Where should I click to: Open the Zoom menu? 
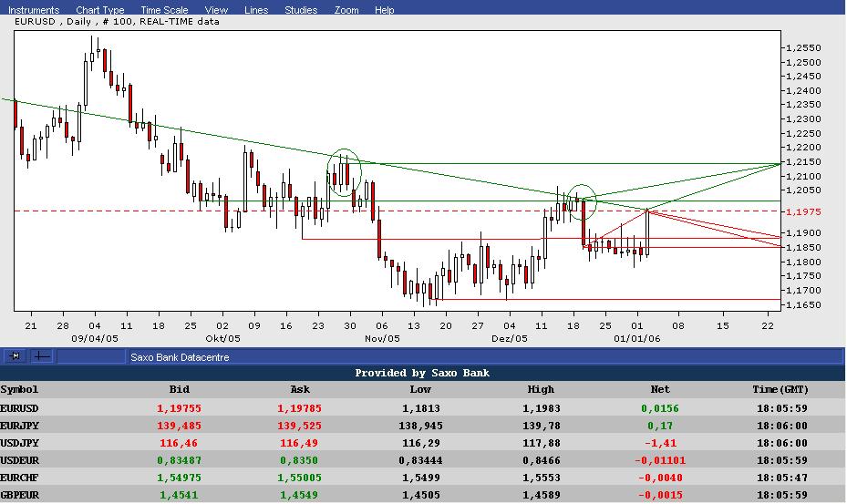coord(346,10)
